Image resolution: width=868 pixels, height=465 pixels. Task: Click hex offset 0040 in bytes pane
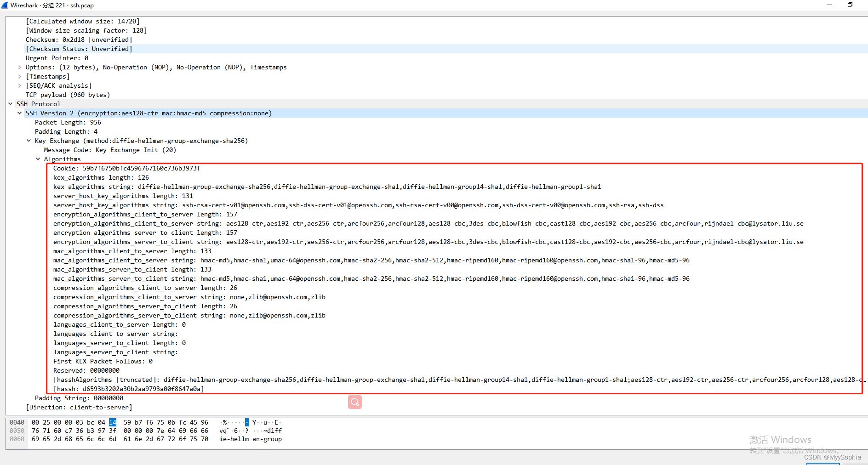coord(17,422)
